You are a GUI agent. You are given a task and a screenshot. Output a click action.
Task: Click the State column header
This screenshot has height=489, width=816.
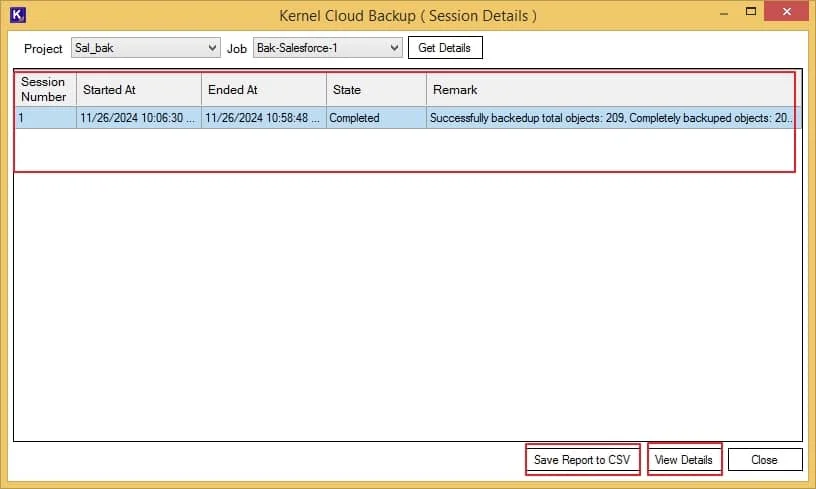[x=376, y=89]
